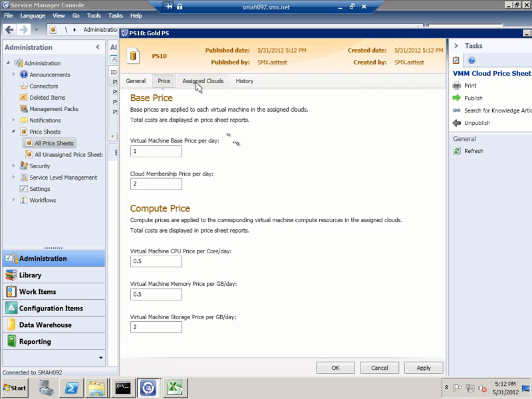
Task: Click the navigation Forward arrow
Action: (23, 30)
